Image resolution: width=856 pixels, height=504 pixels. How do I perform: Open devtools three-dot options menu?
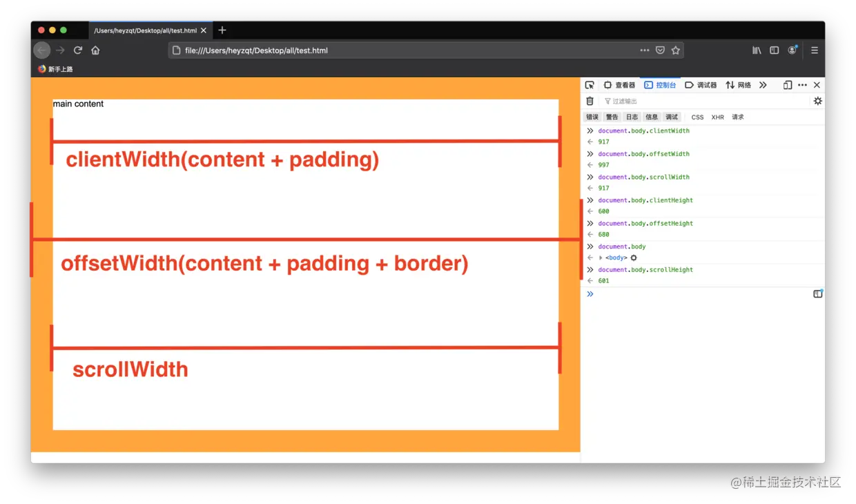(x=802, y=85)
